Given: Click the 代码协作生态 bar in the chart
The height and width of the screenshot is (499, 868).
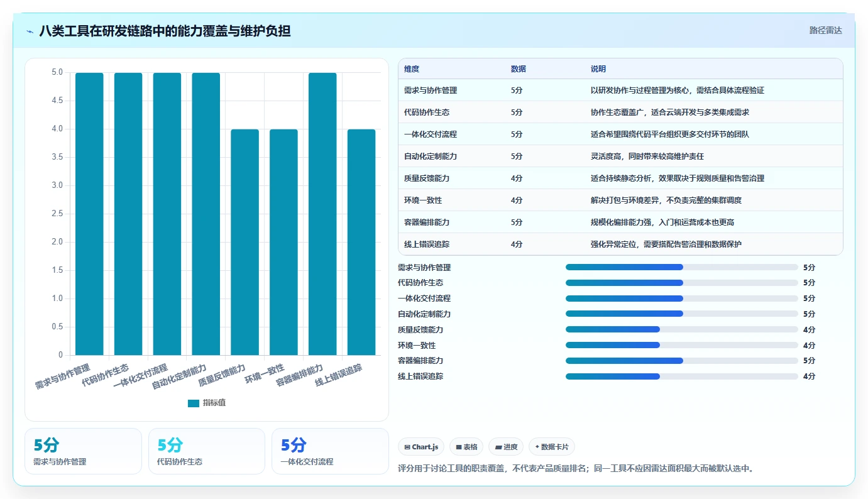Looking at the screenshot, I should coord(128,214).
